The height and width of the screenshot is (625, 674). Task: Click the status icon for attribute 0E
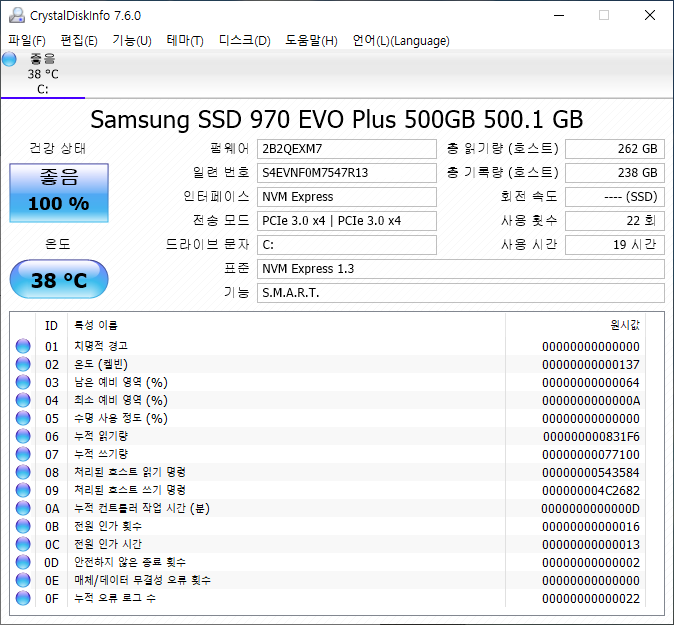tap(23, 580)
